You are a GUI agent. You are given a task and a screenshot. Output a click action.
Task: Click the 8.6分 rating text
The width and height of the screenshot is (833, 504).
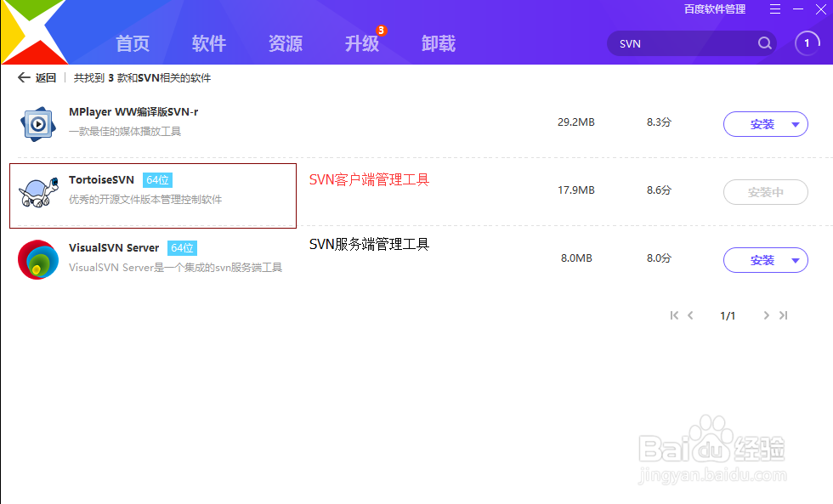coord(660,190)
